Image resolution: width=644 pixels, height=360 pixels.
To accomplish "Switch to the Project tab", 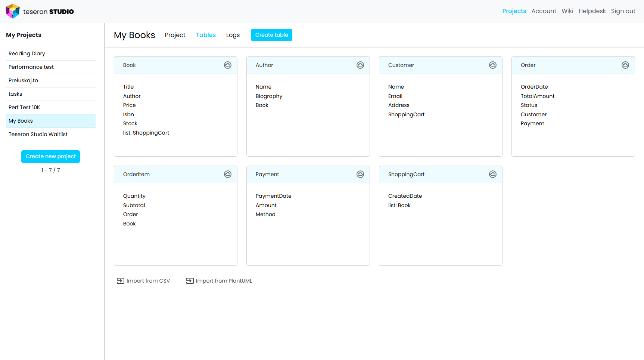I will [x=175, y=35].
